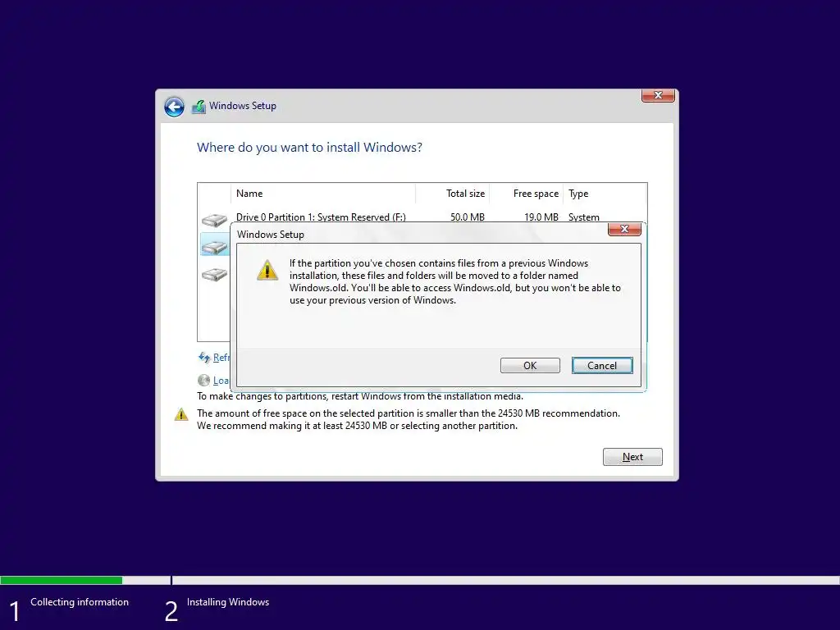Click the Name column header

(x=323, y=194)
